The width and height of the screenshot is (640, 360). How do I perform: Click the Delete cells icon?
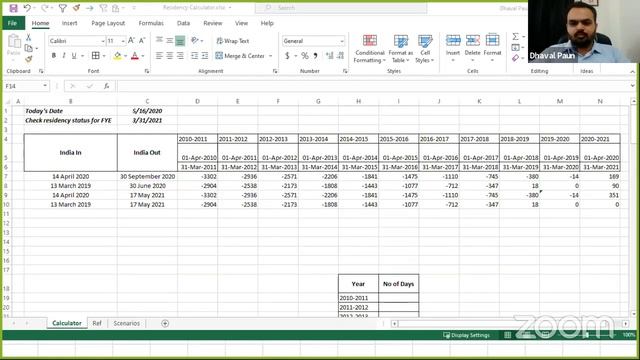pos(472,41)
